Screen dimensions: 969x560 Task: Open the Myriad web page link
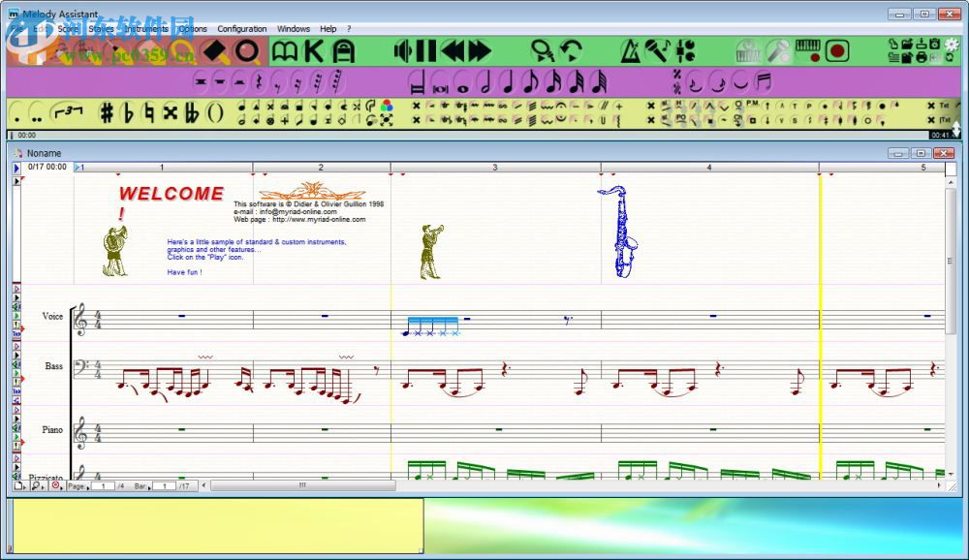point(320,219)
